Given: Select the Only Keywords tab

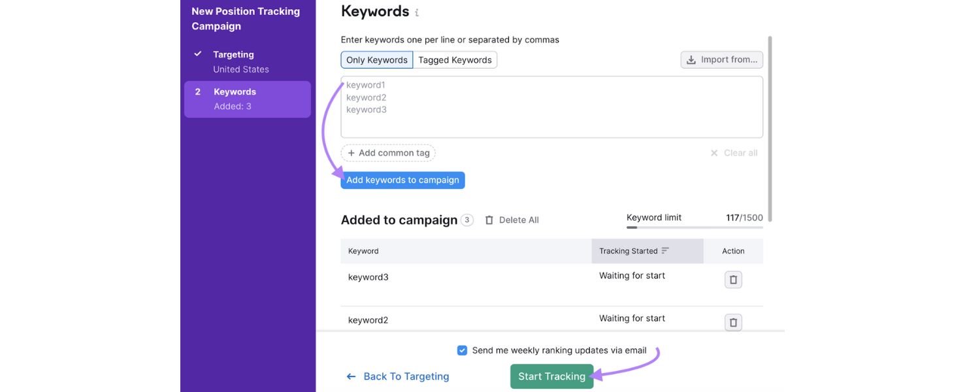Looking at the screenshot, I should [x=376, y=59].
